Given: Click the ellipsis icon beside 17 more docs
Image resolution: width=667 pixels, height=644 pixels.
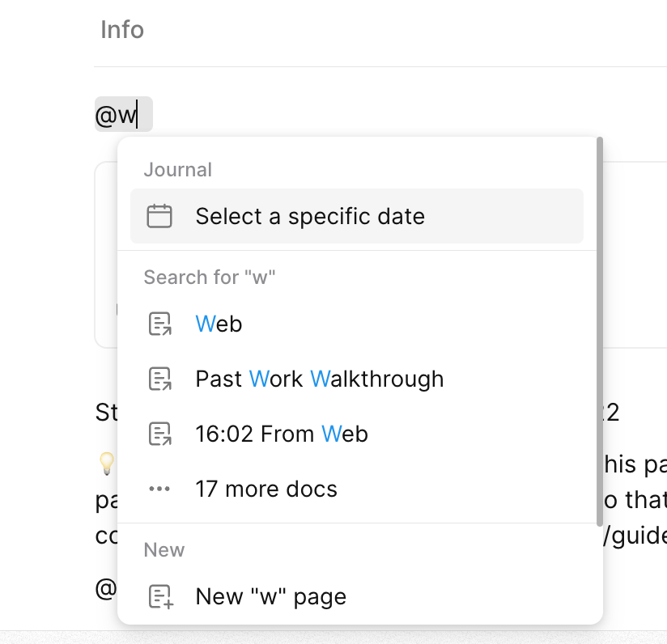Looking at the screenshot, I should [159, 489].
